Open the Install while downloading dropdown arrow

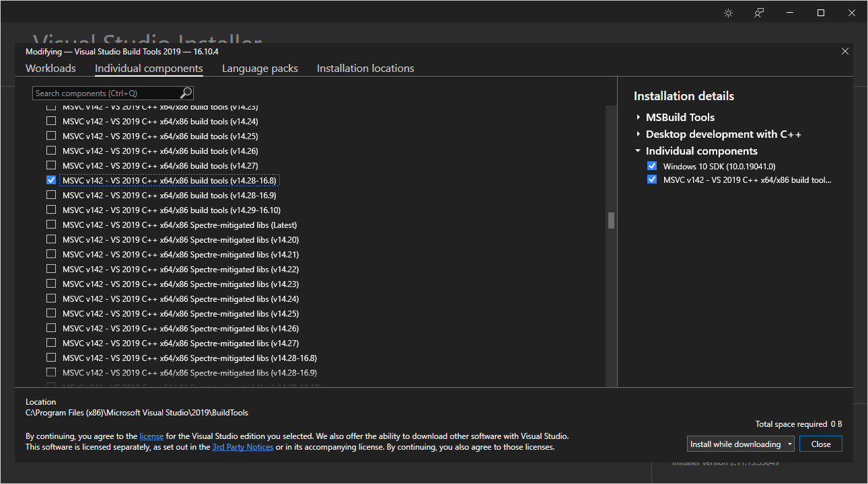pos(789,444)
